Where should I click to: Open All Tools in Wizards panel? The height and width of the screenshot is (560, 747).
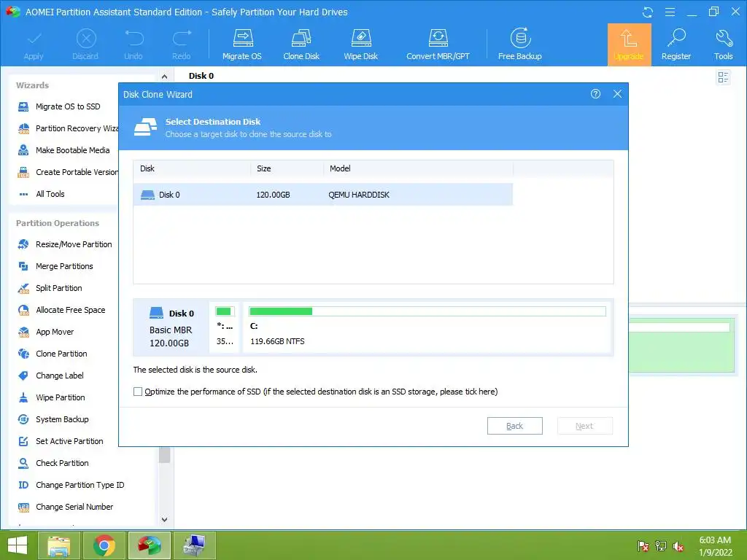[x=41, y=194]
